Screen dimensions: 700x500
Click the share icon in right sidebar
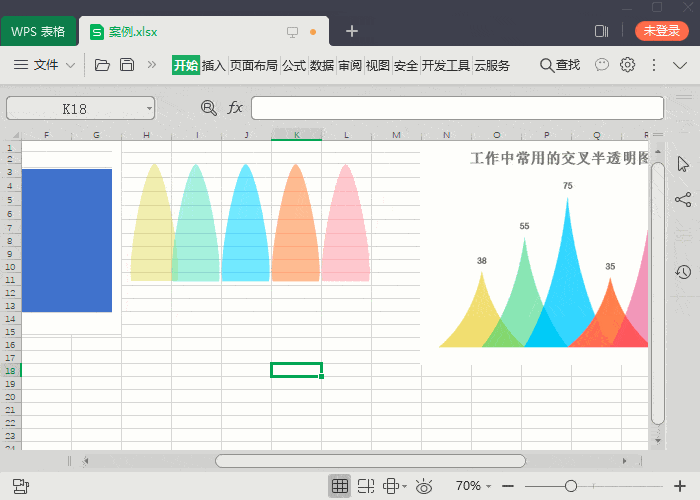coord(683,199)
